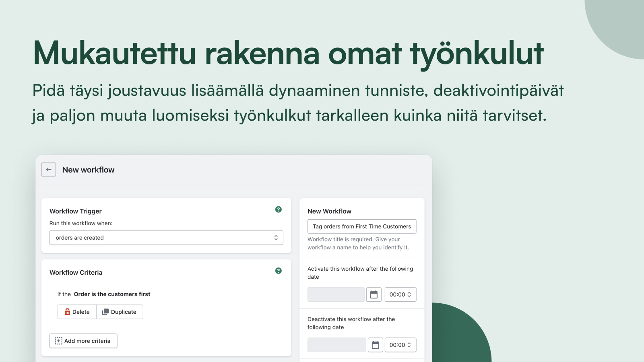The height and width of the screenshot is (362, 644).
Task: Change the activation time 00:00 selector
Action: click(x=400, y=294)
